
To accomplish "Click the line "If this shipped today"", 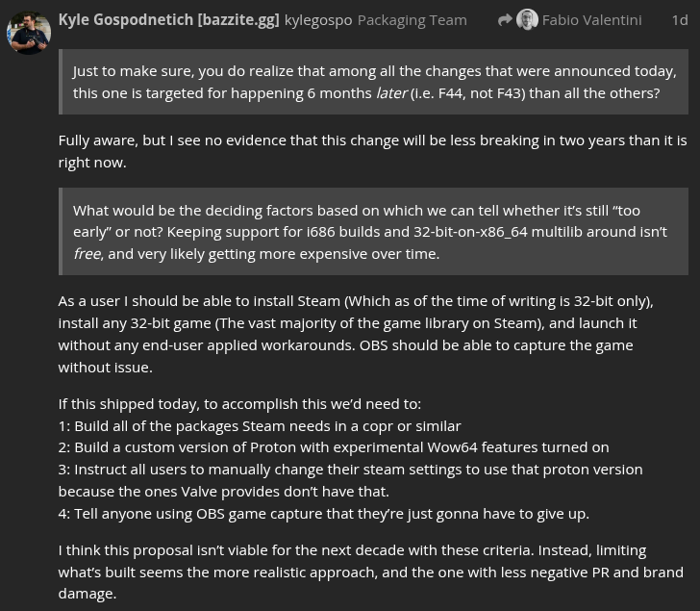I will [x=239, y=404].
